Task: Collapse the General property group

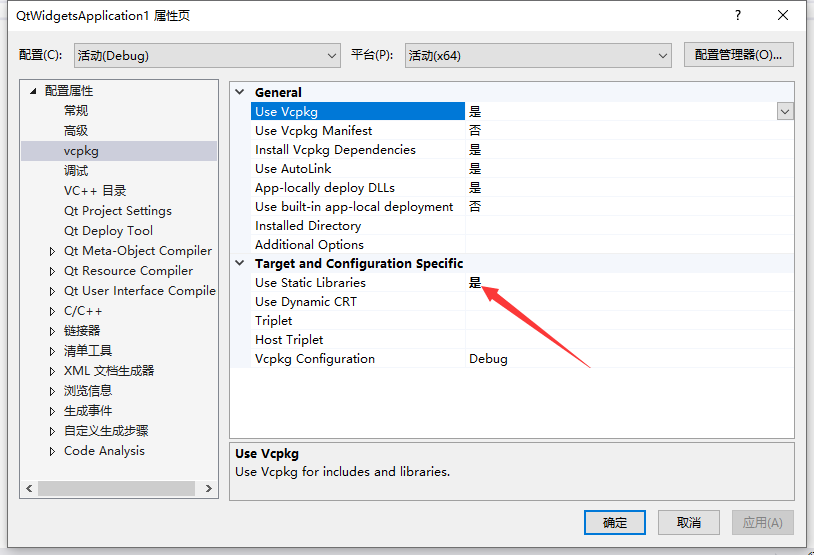Action: tap(240, 92)
